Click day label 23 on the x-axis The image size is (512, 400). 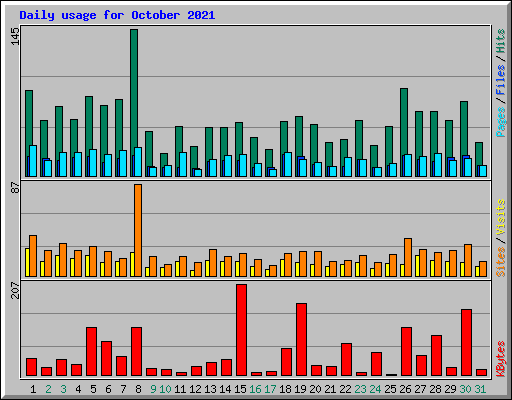pos(360,389)
